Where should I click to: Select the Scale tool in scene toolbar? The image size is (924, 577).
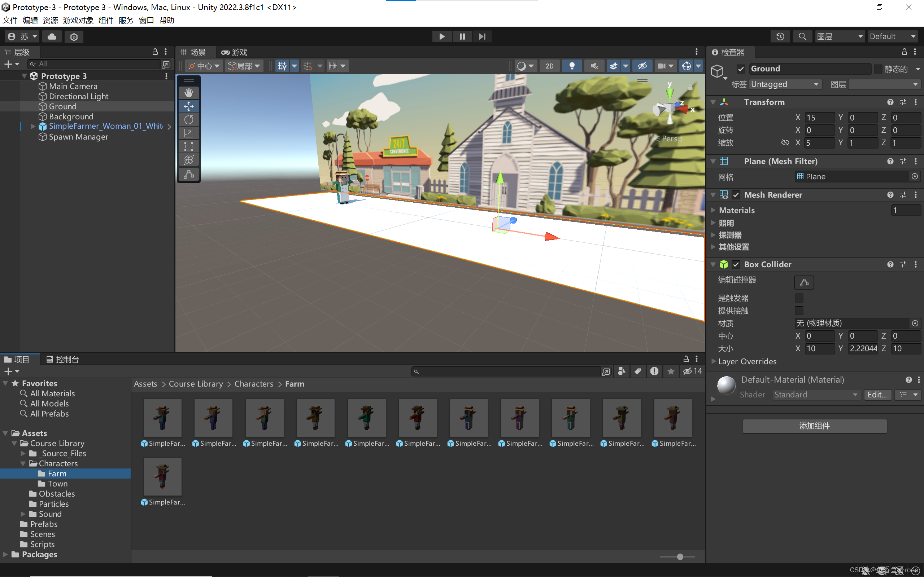pos(189,133)
